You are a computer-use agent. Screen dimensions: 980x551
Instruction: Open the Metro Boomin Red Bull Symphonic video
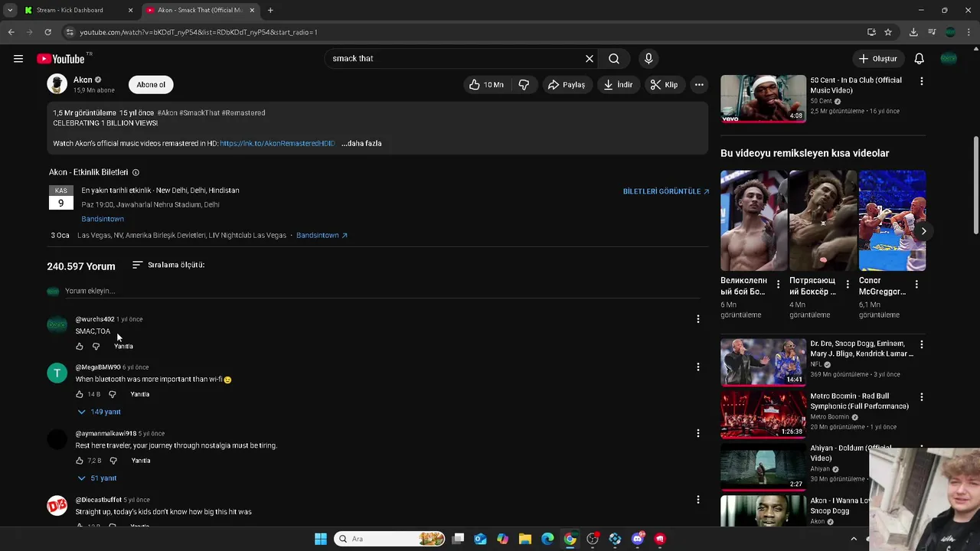pyautogui.click(x=763, y=414)
